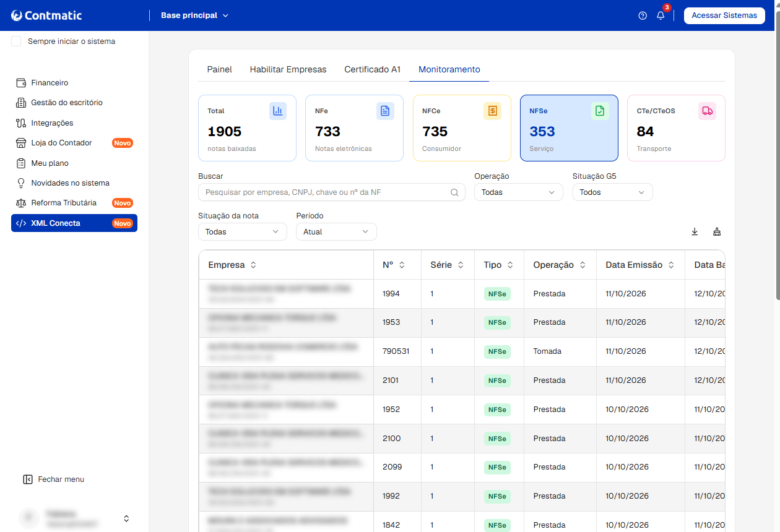Image resolution: width=780 pixels, height=532 pixels.
Task: Open the Situação da nota dropdown
Action: tap(243, 232)
